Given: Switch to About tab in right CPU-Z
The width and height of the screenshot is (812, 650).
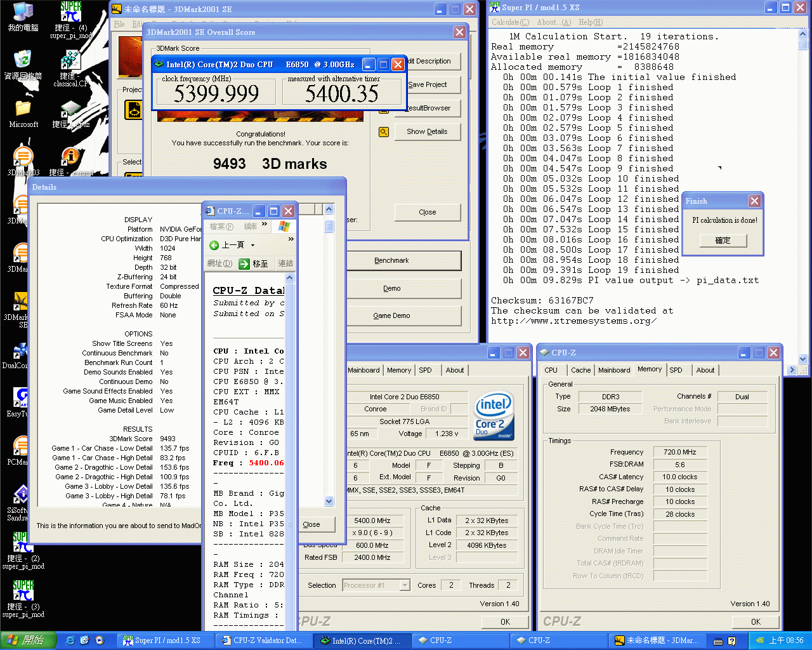Looking at the screenshot, I should click(705, 370).
